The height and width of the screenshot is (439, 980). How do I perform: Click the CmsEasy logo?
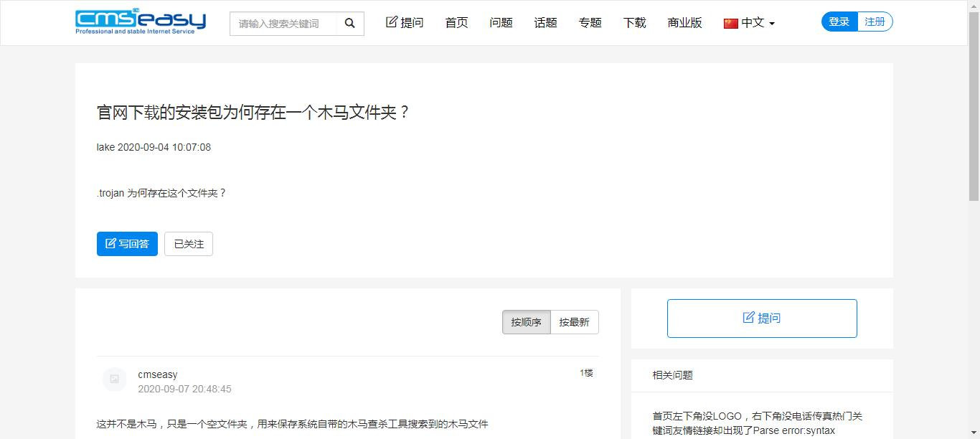[x=141, y=22]
